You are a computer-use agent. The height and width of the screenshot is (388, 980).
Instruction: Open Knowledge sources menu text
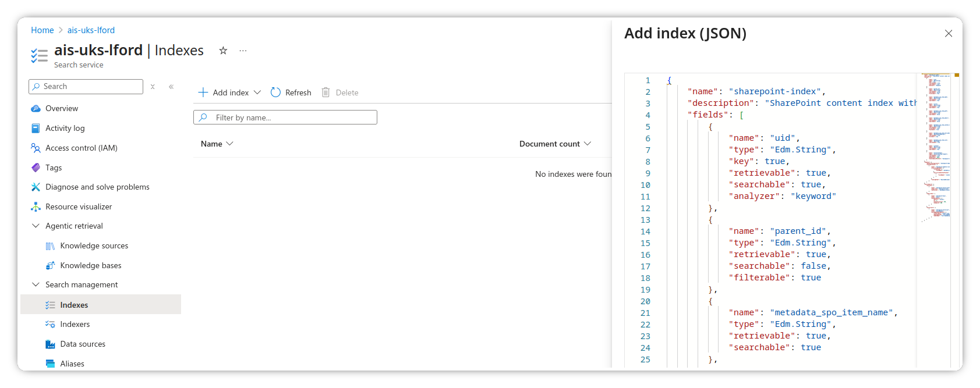pyautogui.click(x=94, y=246)
